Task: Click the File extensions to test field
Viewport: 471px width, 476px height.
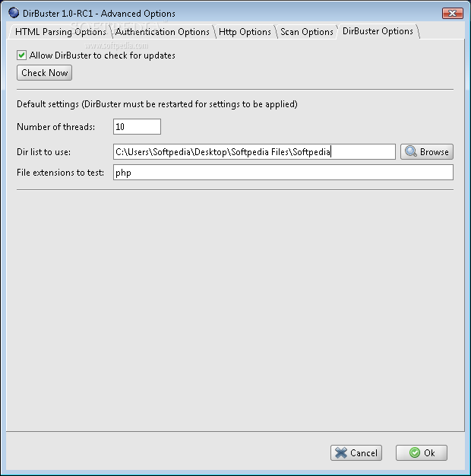Action: 283,173
